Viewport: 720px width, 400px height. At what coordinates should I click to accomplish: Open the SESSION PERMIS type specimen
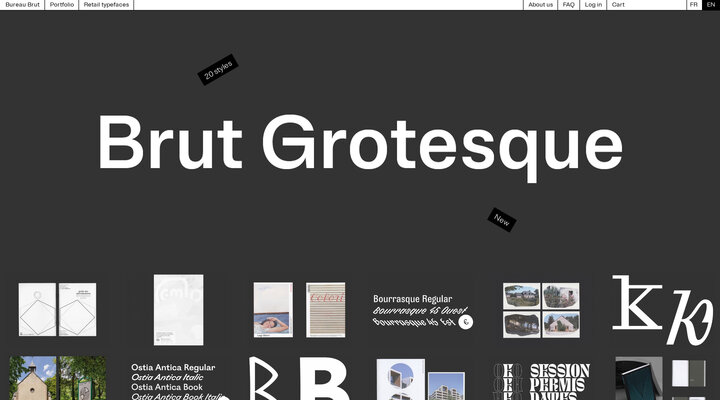pyautogui.click(x=541, y=381)
